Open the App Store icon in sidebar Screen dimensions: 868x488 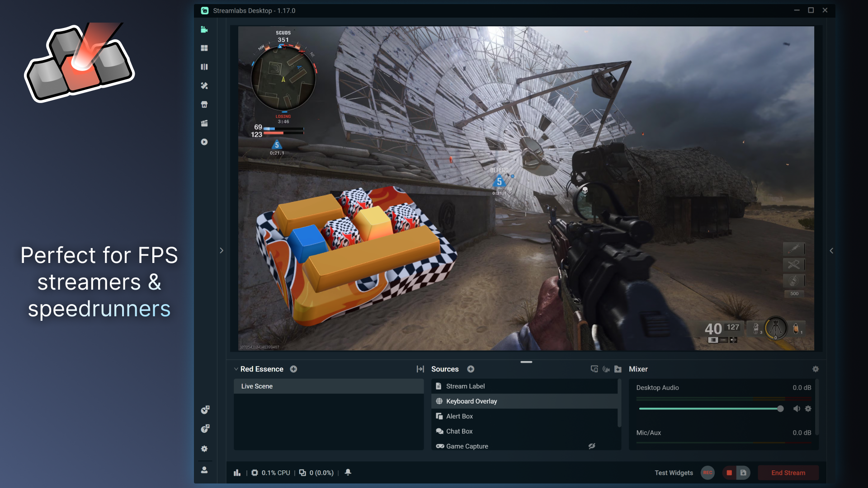[x=204, y=104]
